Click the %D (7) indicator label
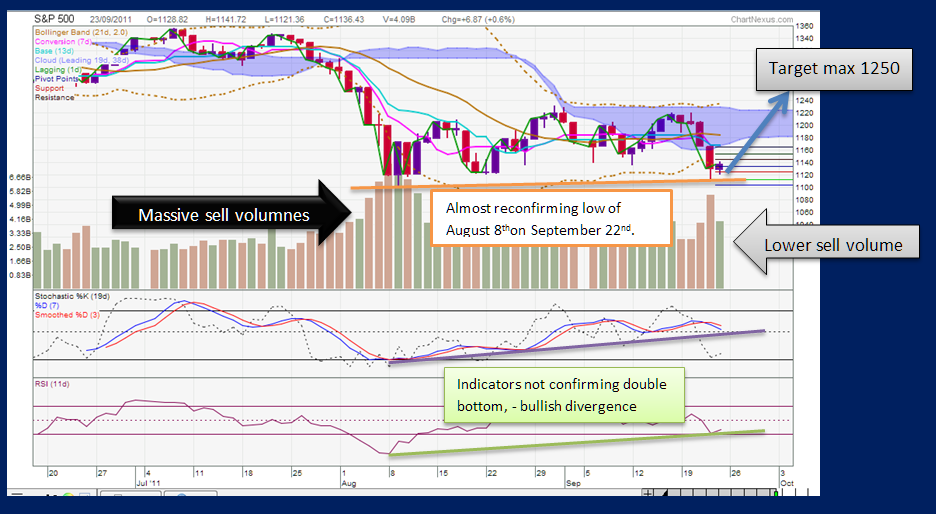936x514 pixels. pos(47,306)
